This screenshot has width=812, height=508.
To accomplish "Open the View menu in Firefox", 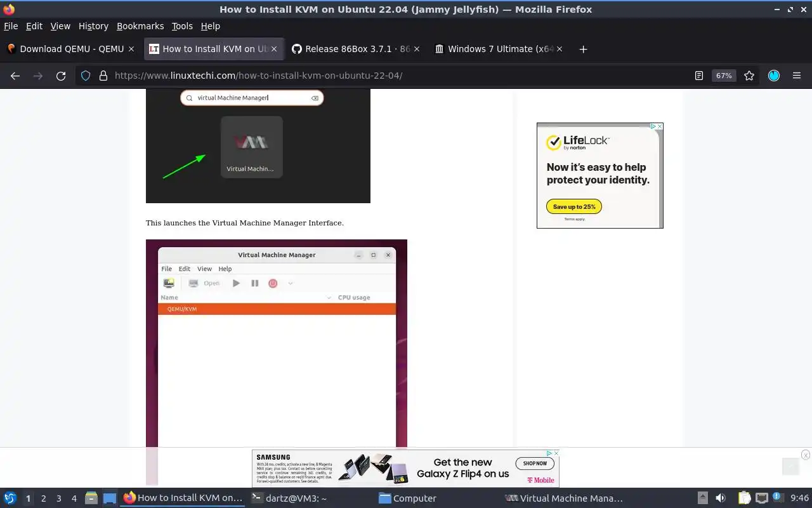I will [60, 26].
